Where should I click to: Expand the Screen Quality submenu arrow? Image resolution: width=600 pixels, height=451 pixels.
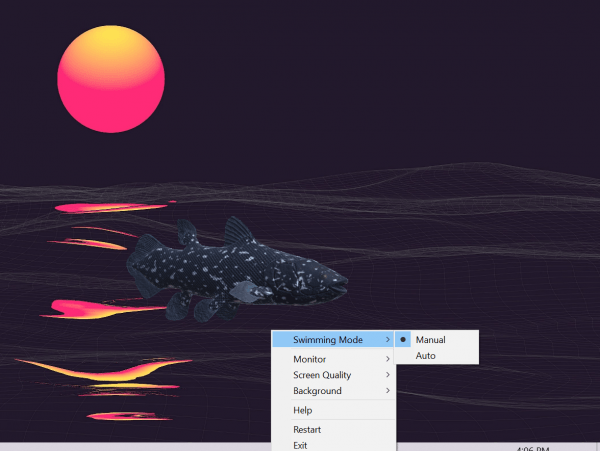pos(388,375)
